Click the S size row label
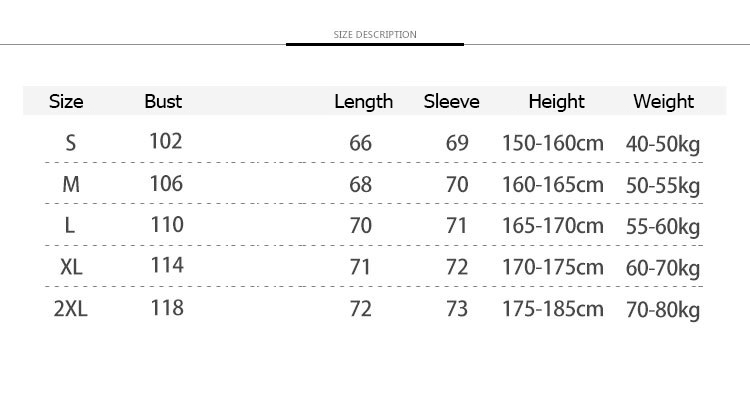750x412 pixels. (70, 143)
